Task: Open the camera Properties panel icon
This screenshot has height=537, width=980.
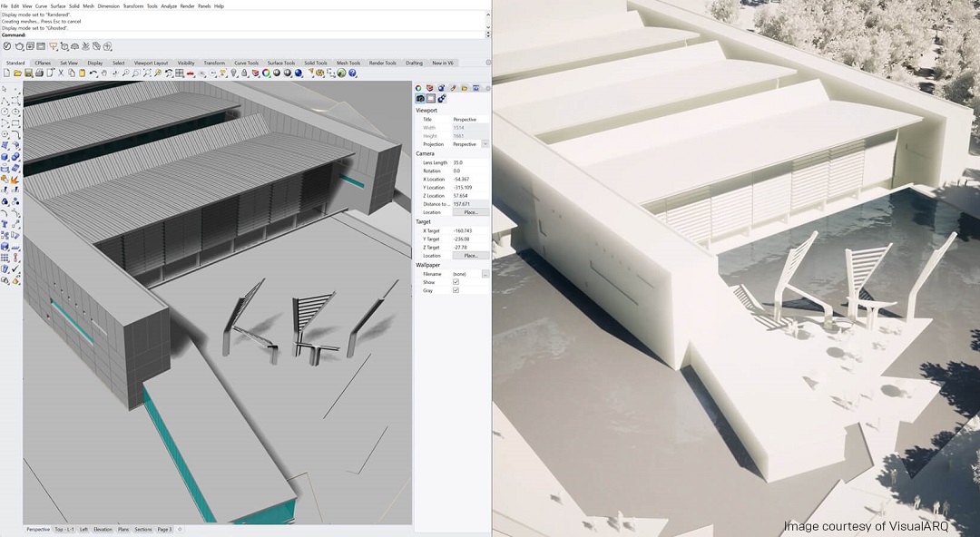Action: point(419,99)
